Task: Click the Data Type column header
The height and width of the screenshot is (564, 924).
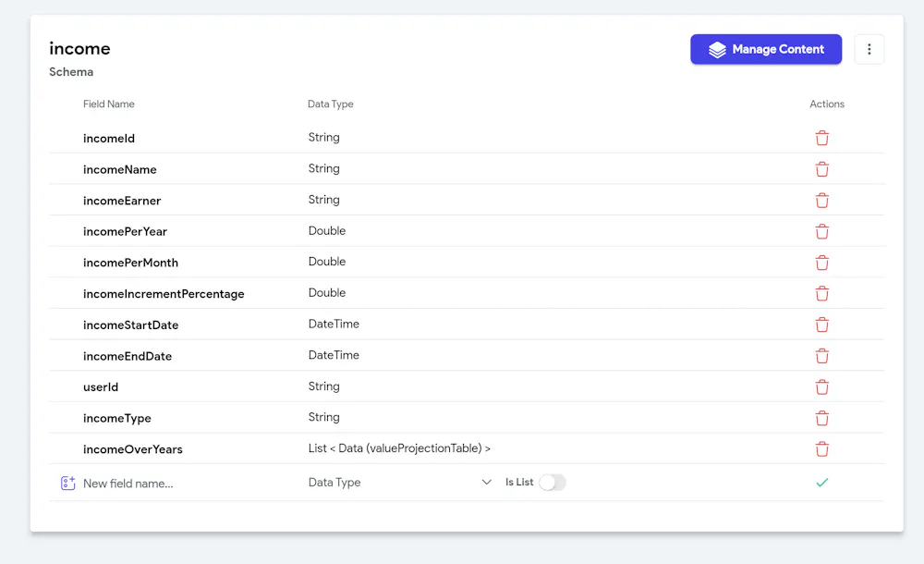Action: [x=331, y=104]
